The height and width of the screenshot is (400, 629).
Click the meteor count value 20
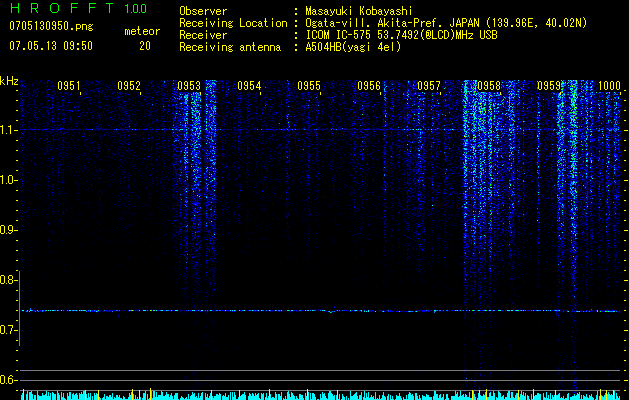click(145, 46)
